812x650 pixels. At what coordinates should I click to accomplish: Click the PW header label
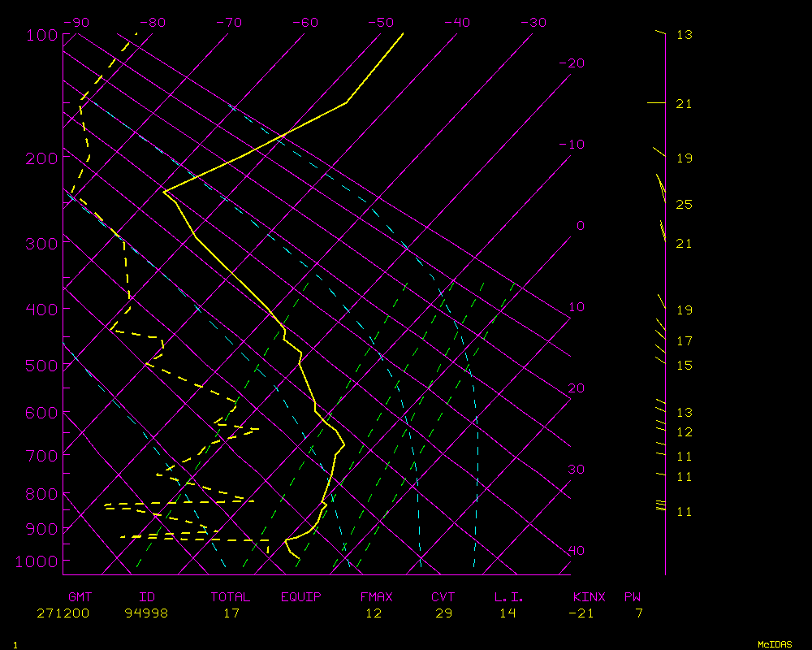click(633, 597)
